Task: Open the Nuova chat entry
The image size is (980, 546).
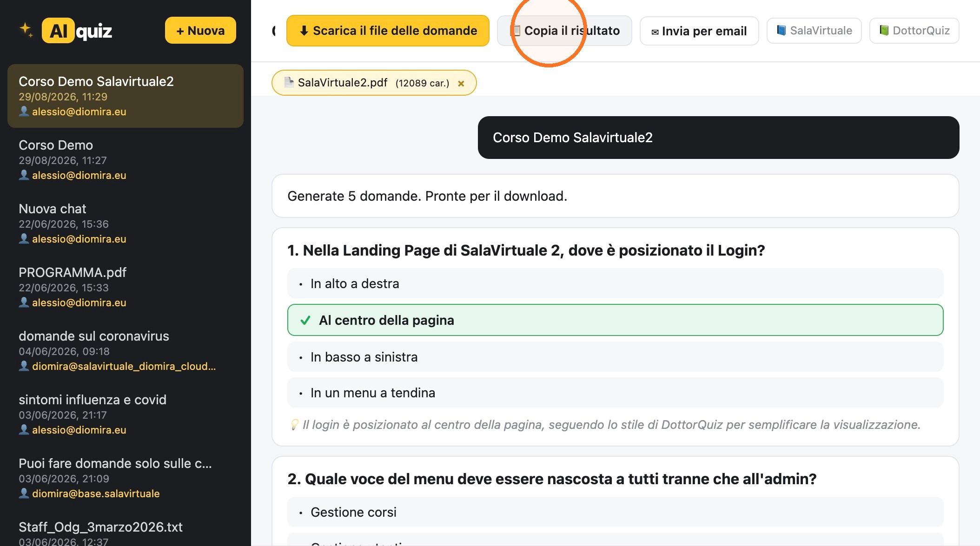Action: (x=126, y=223)
